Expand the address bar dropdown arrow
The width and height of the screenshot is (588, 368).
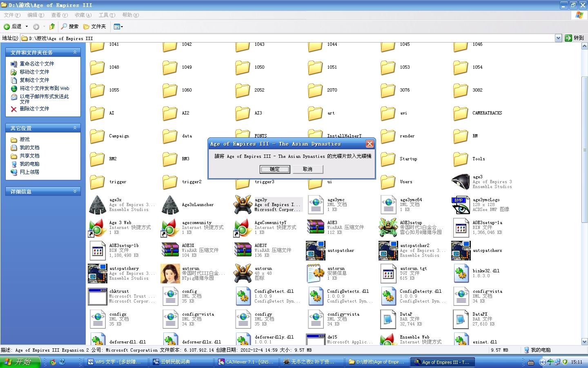558,38
